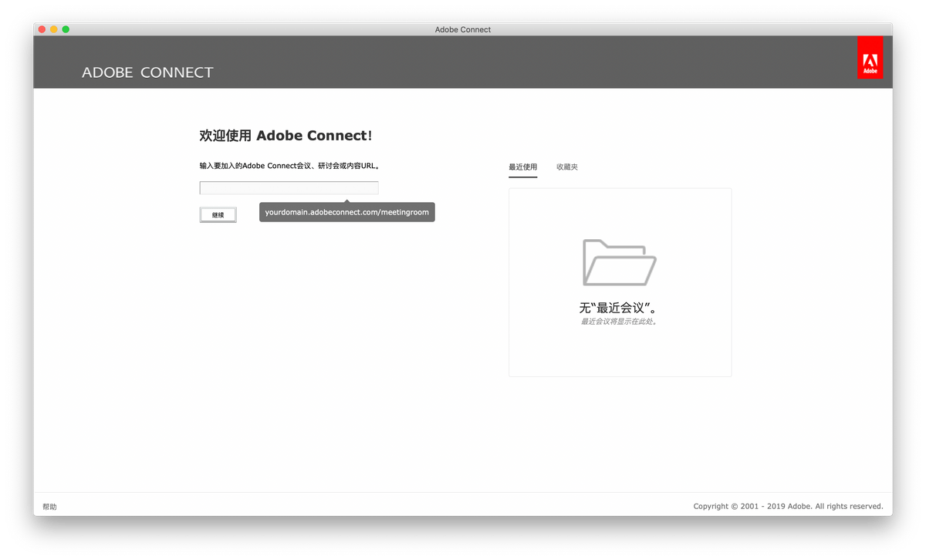926x560 pixels.
Task: Click the 无"最近会议" message
Action: (620, 308)
